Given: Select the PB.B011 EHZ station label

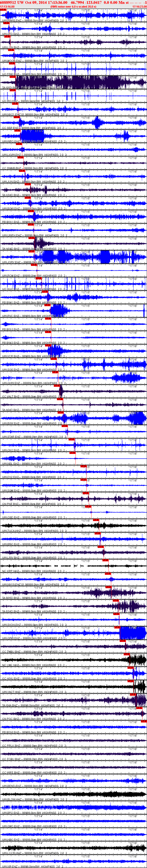Looking at the screenshot, I should tap(34, 222).
